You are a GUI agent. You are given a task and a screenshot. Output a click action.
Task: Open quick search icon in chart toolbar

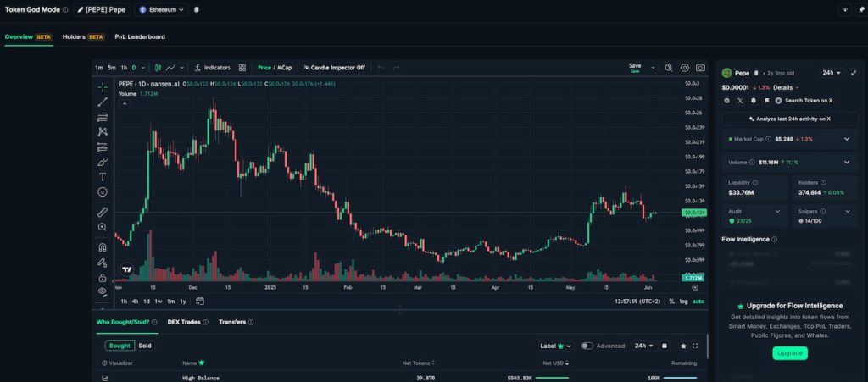[x=669, y=68]
